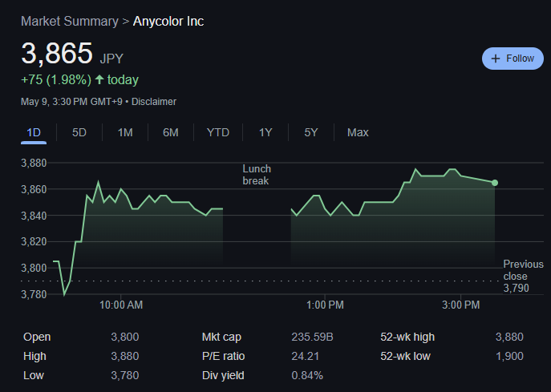Select the 6M time range tab
This screenshot has width=551, height=392.
click(x=170, y=132)
